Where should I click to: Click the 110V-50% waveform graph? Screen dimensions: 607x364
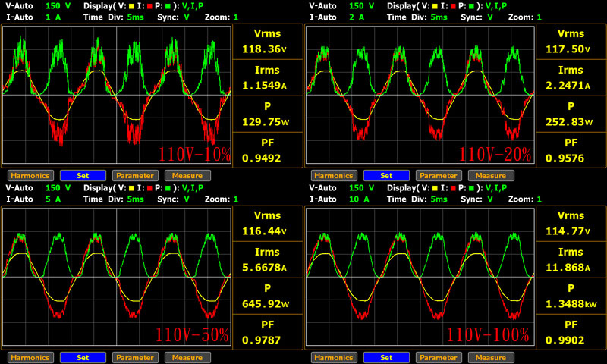coord(117,277)
